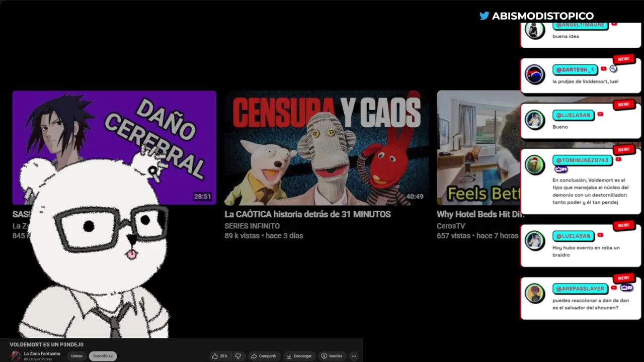644x362 pixels.
Task: Download the video with Descargar
Action: coord(299,356)
